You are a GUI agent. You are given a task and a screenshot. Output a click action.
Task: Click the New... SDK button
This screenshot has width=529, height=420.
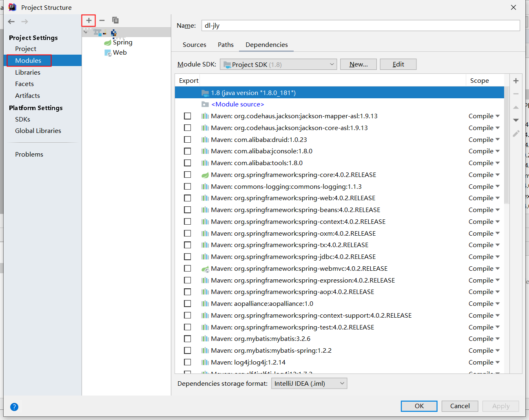(359, 64)
